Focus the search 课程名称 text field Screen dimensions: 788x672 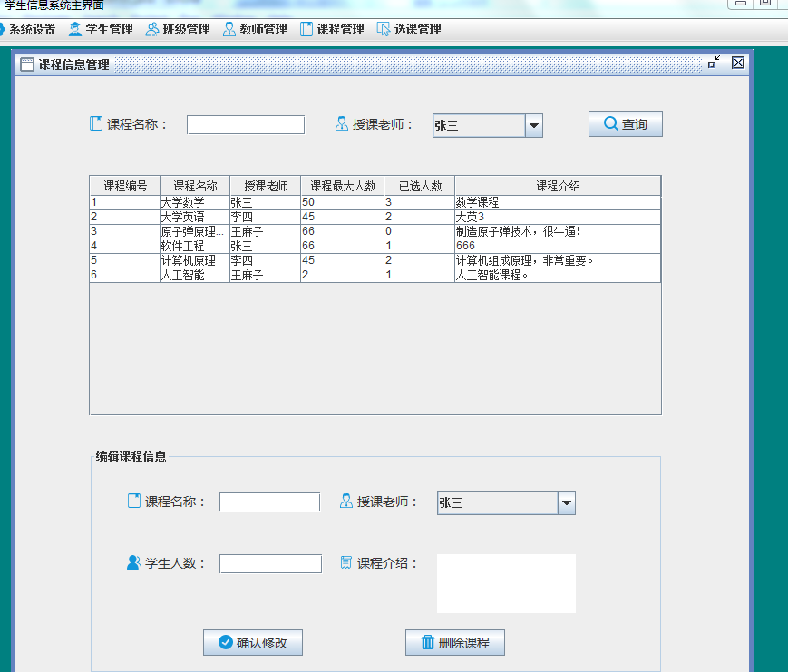coord(246,124)
